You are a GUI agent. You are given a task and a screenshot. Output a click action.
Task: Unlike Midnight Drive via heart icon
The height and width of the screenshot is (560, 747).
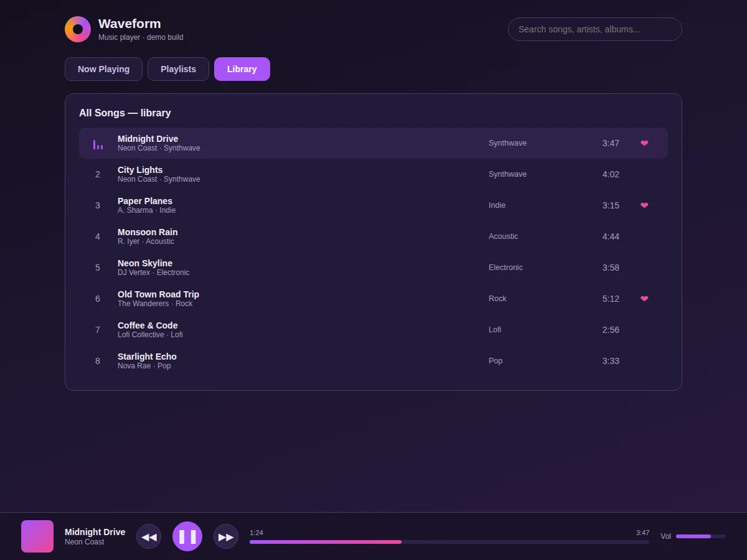pyautogui.click(x=644, y=143)
